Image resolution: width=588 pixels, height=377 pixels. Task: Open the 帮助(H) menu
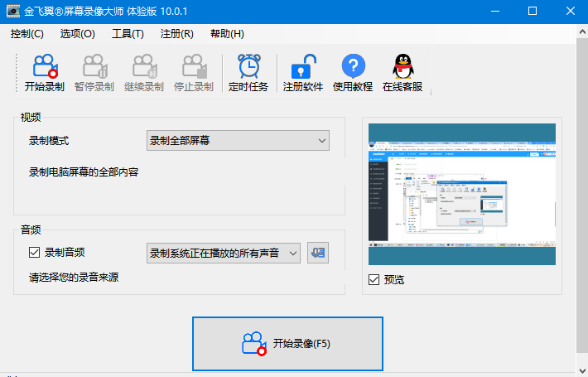[x=227, y=34]
